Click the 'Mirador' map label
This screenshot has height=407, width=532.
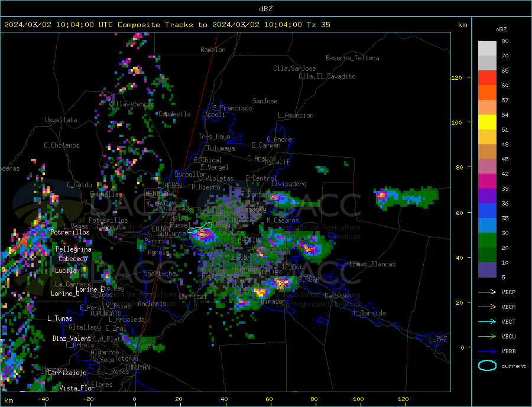tap(273, 301)
